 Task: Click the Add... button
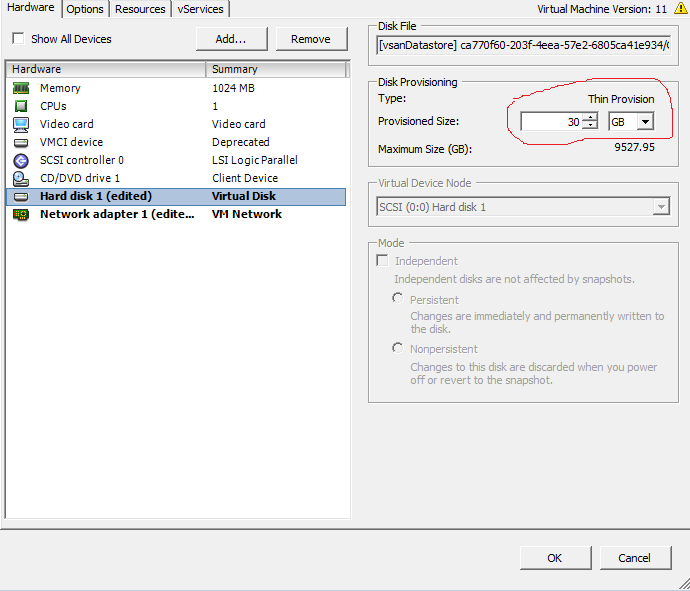[231, 39]
